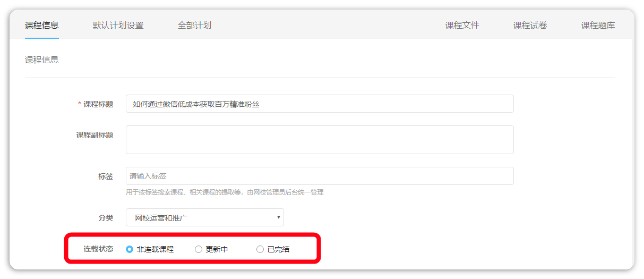Choose the 更新中 radio option
Screen dimensions: 644x279
click(199, 249)
